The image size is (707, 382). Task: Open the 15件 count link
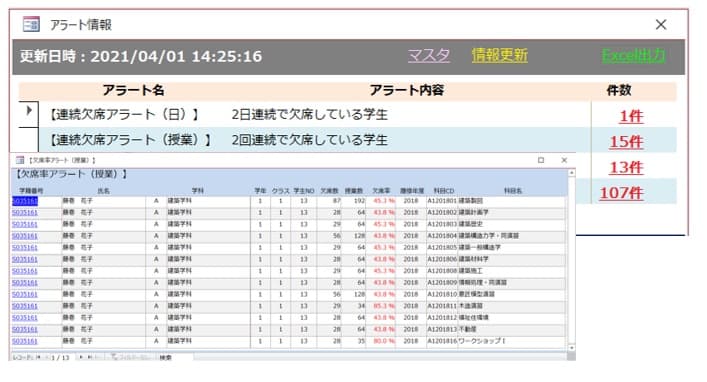coord(626,142)
